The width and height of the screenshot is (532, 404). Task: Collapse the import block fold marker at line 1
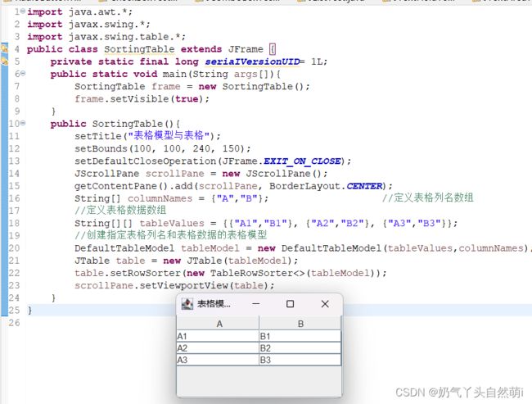[x=23, y=11]
